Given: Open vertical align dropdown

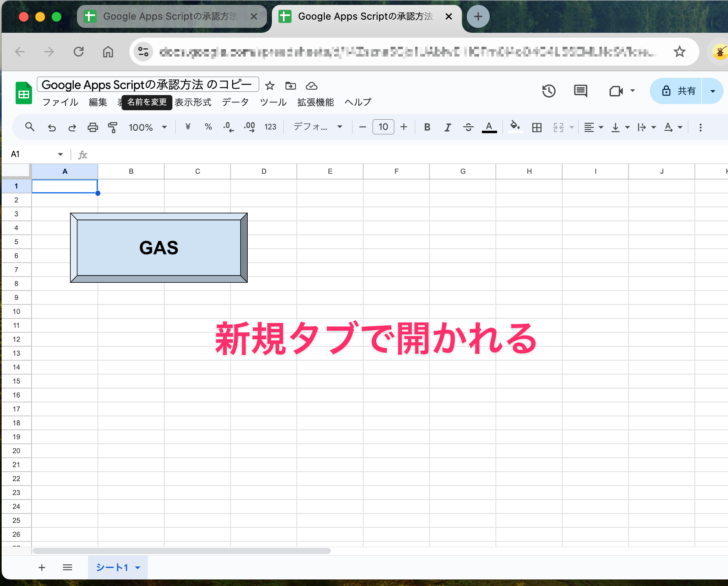Looking at the screenshot, I should click(x=620, y=127).
